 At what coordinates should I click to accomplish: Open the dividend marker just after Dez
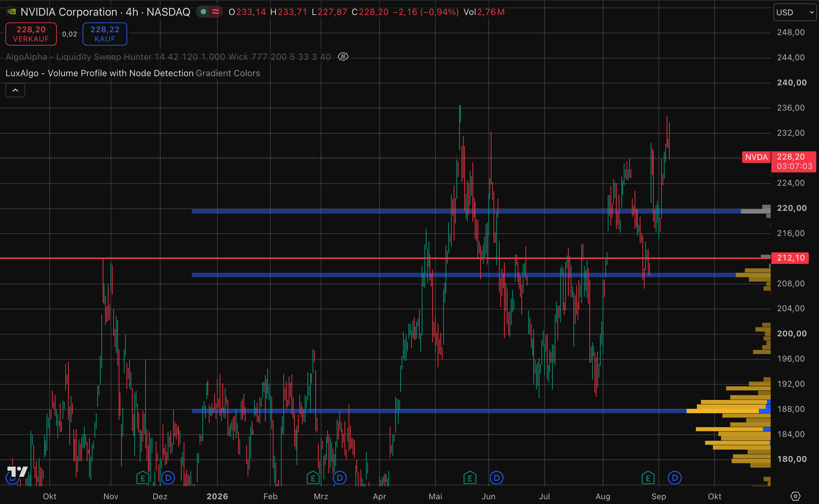tap(168, 478)
